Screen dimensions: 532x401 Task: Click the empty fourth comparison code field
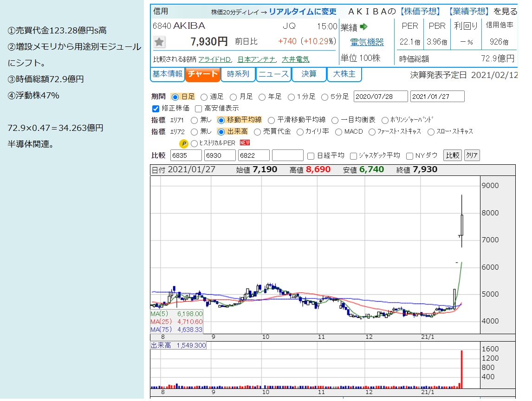pyautogui.click(x=288, y=156)
